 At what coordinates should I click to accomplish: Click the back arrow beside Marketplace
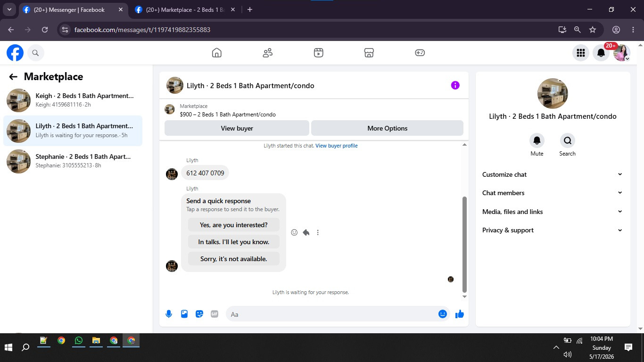(x=13, y=77)
